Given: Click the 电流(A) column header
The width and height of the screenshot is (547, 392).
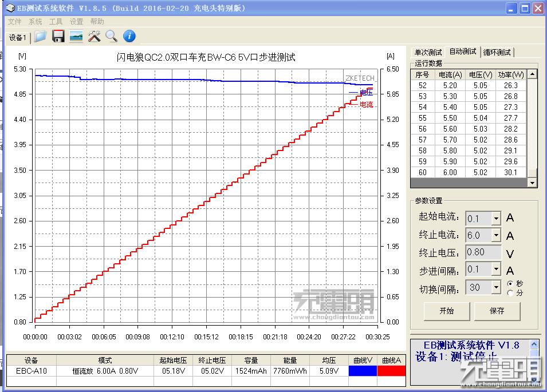Looking at the screenshot, I should (450, 75).
